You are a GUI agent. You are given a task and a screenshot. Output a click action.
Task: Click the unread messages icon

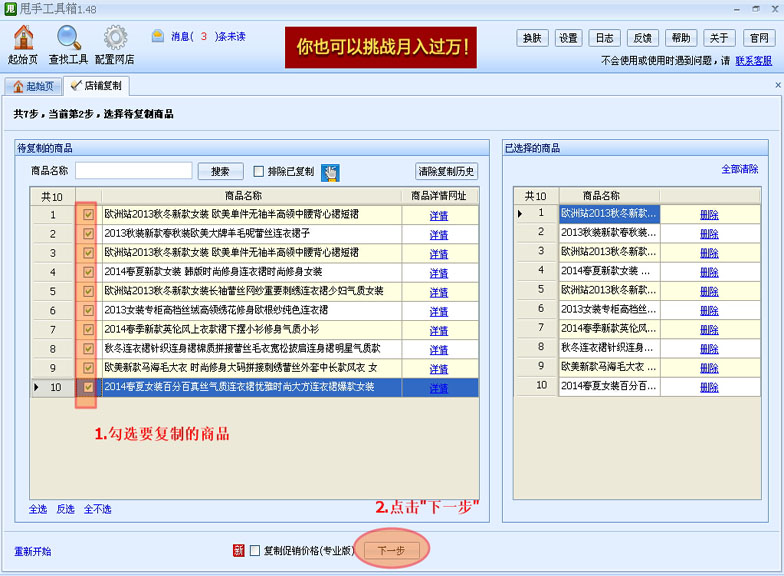[158, 36]
